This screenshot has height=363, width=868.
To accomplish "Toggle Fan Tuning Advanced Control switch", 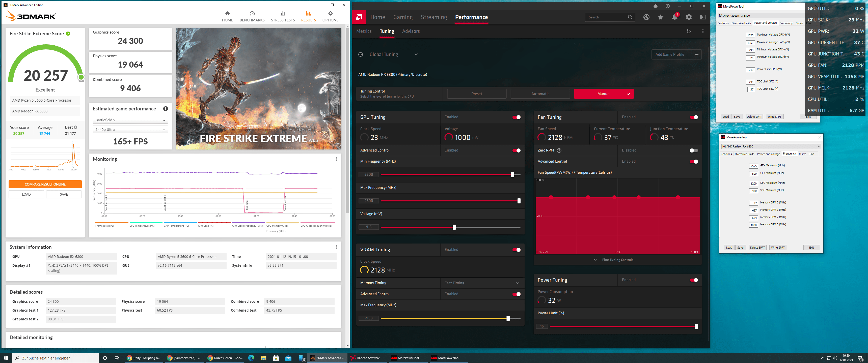I will pos(694,162).
